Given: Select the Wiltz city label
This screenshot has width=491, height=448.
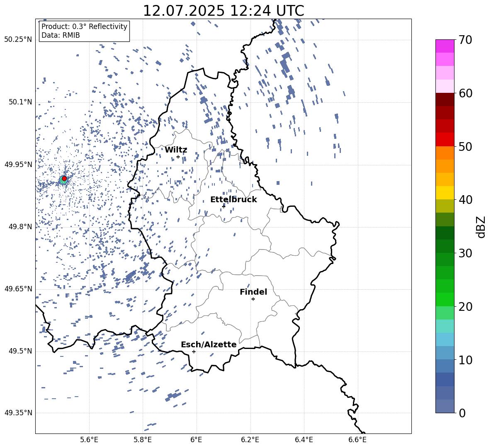Looking at the screenshot, I should tap(176, 150).
